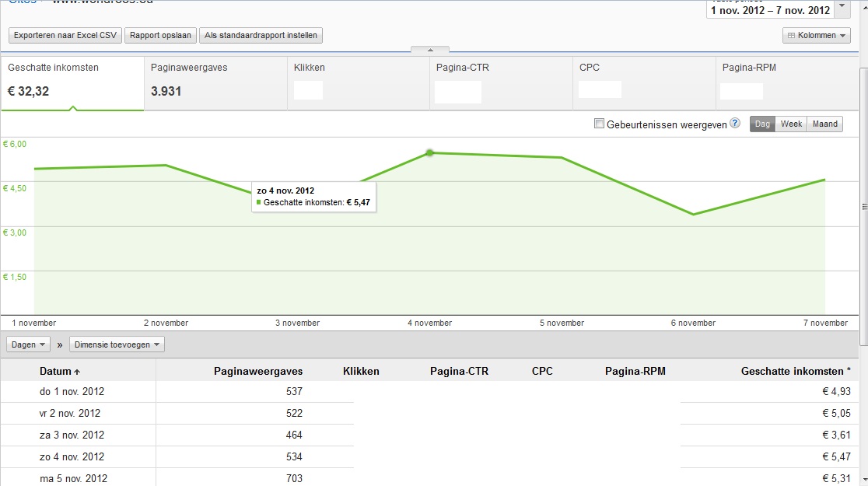This screenshot has width=868, height=486.
Task: Click the zo 4 nov. 2012 row date
Action: [72, 456]
